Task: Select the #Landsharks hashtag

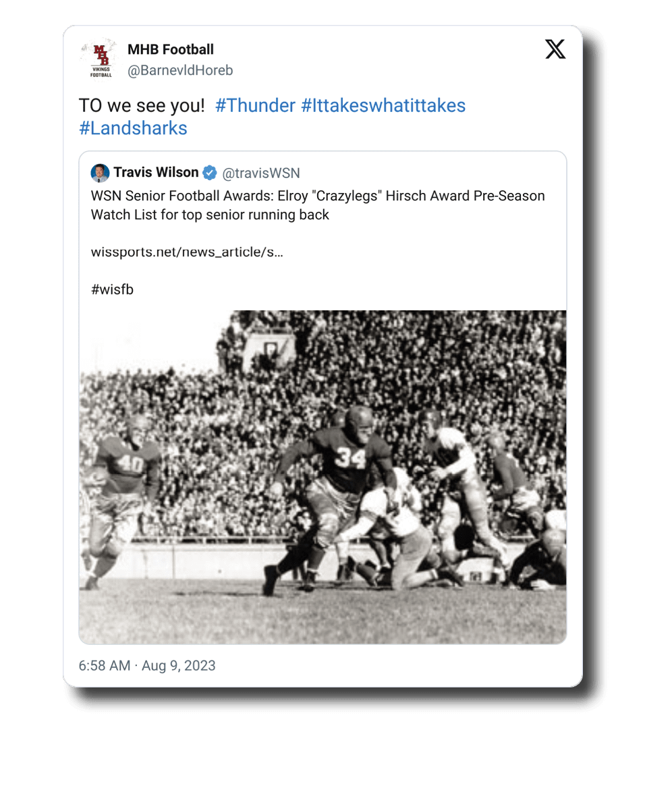Action: 133,128
